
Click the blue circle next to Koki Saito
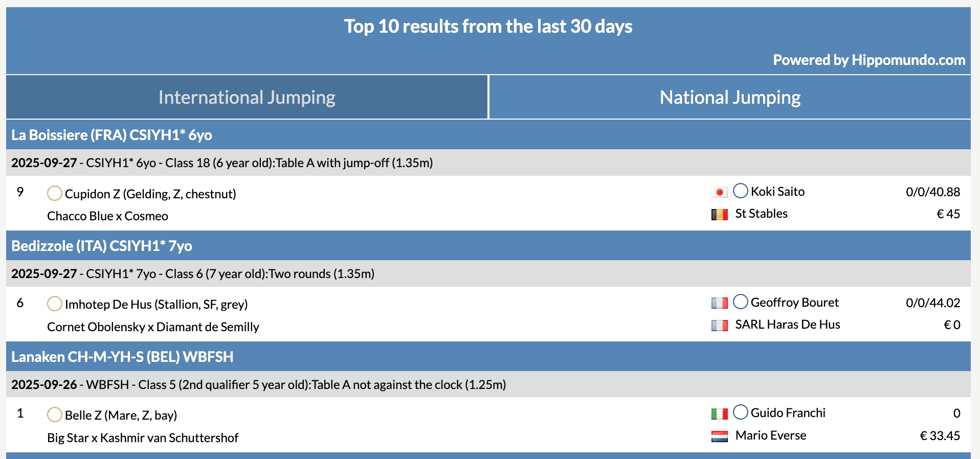[x=740, y=191]
